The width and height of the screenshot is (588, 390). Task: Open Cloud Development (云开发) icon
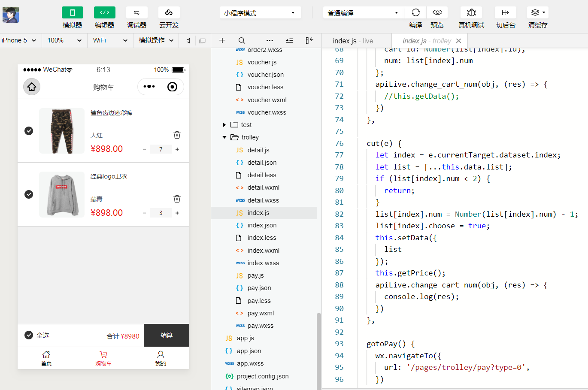pyautogui.click(x=169, y=13)
